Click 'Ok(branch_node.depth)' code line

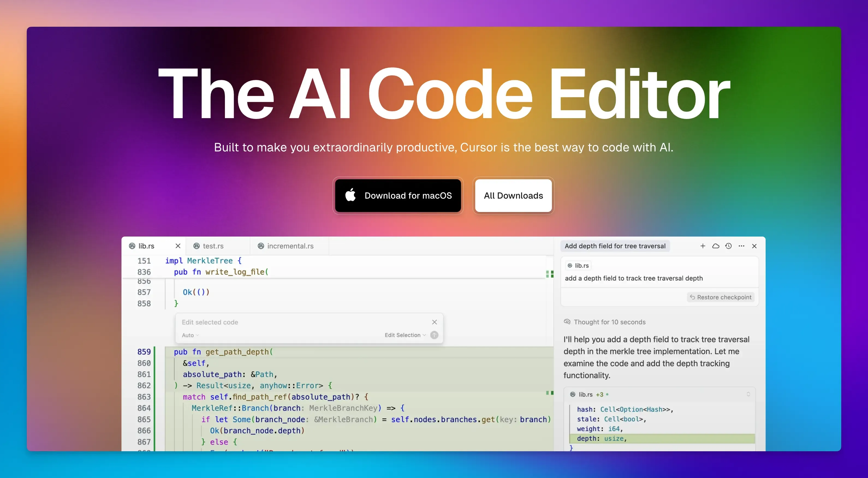tap(257, 431)
